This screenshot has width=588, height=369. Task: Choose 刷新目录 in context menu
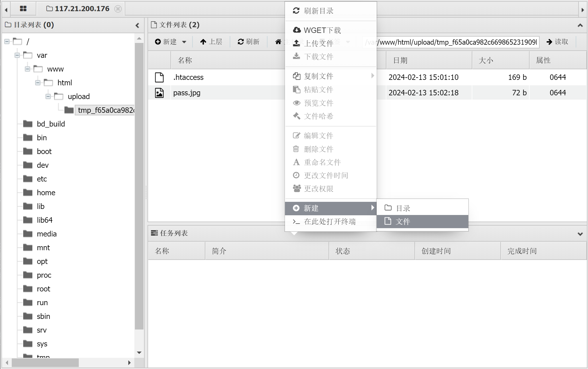(x=331, y=11)
